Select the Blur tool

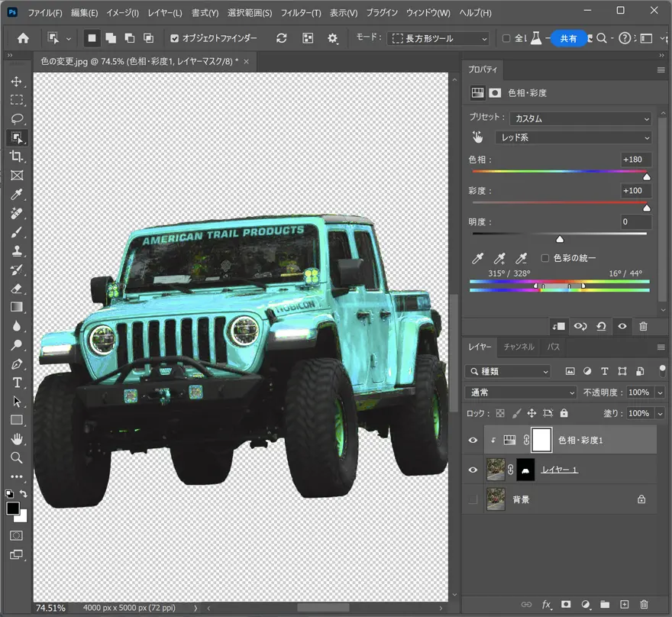(17, 326)
